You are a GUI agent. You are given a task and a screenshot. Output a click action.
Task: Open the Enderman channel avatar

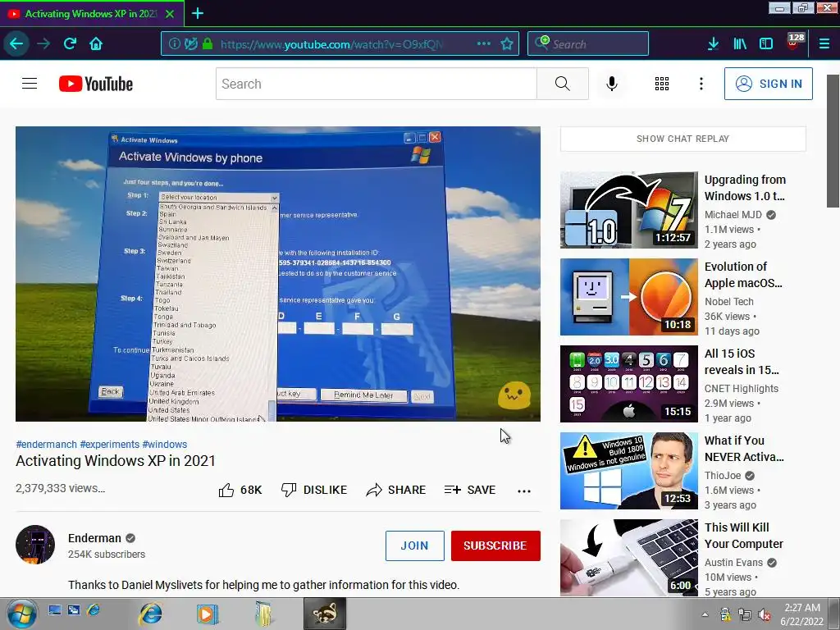pos(35,545)
